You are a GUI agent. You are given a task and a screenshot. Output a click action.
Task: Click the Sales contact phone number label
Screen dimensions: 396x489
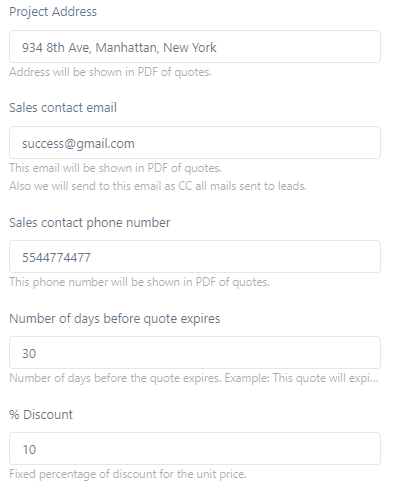90,223
